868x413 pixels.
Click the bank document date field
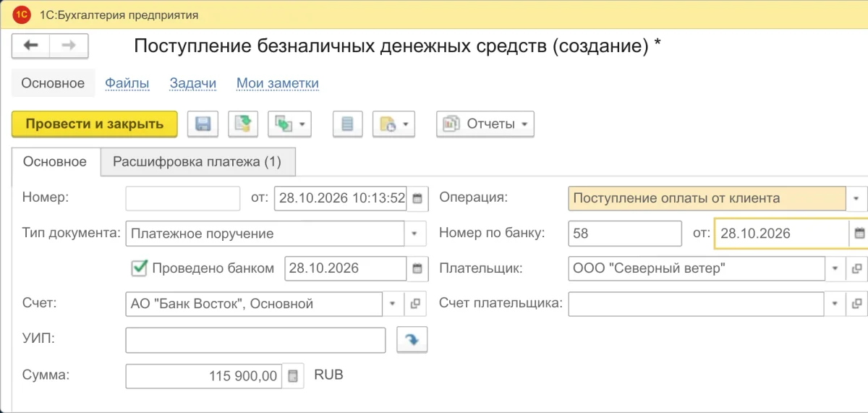(x=781, y=234)
